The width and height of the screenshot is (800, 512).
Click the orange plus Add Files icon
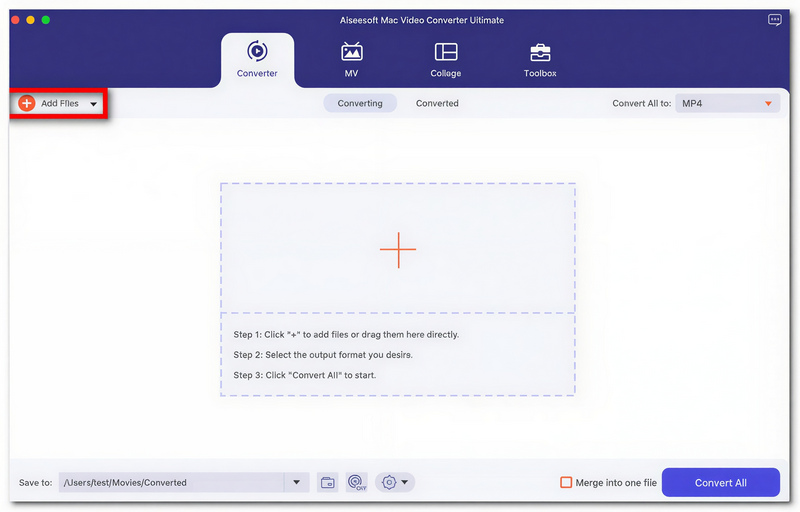(x=27, y=104)
